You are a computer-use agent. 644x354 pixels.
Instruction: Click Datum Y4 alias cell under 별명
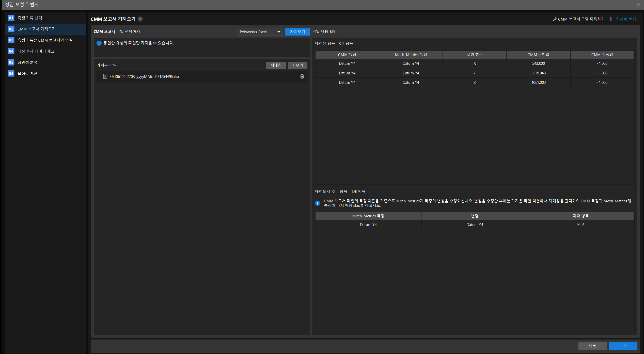(x=475, y=225)
